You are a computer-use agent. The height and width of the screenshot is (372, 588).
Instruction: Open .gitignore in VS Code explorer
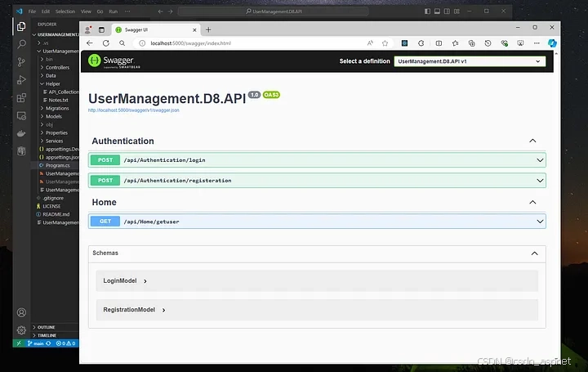pos(53,198)
